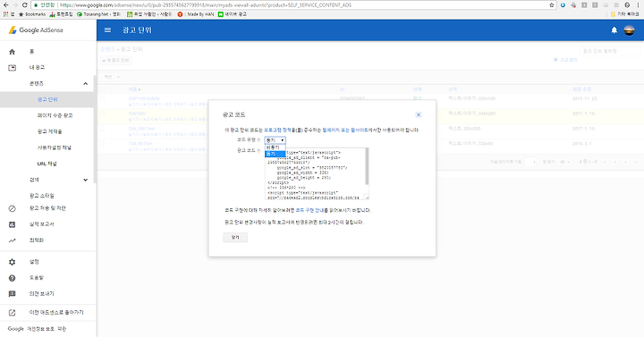Open the account profile avatar
Screen dimensions: 644x337
point(629,30)
